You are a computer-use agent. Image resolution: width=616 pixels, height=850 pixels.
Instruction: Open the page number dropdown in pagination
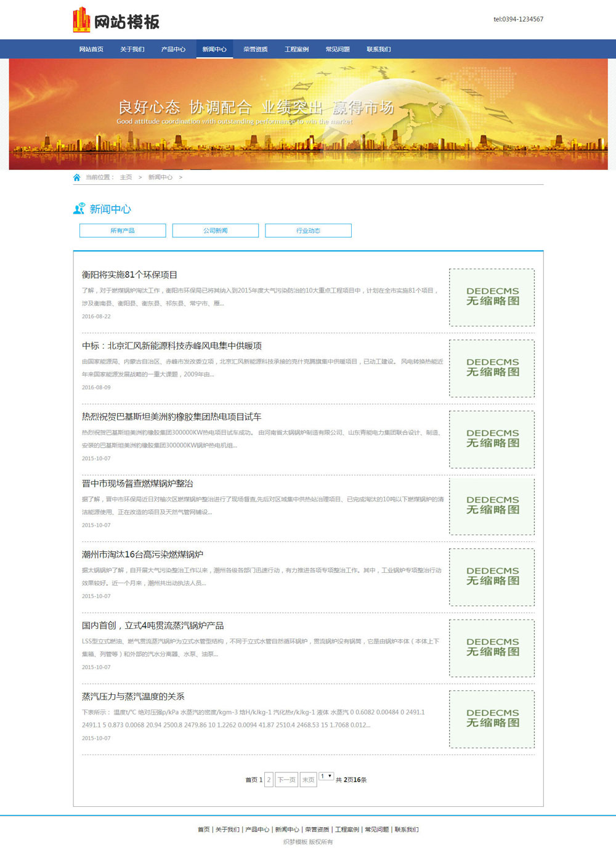[326, 776]
